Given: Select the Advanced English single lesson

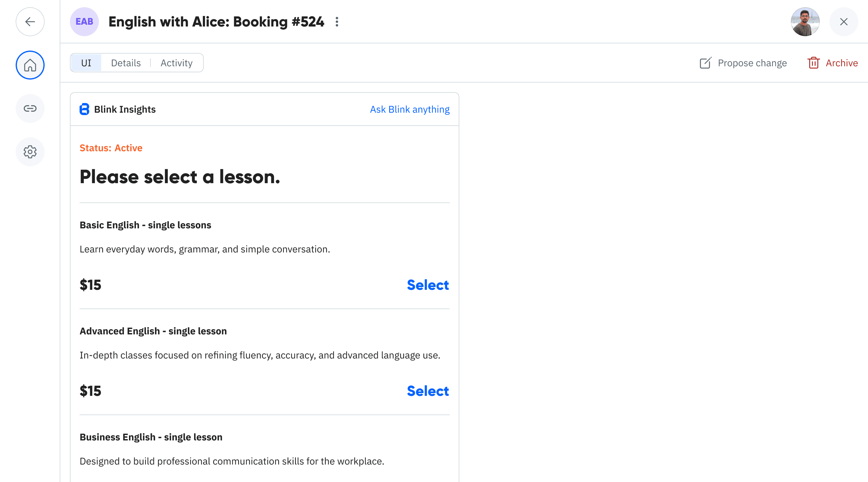Looking at the screenshot, I should coord(428,391).
